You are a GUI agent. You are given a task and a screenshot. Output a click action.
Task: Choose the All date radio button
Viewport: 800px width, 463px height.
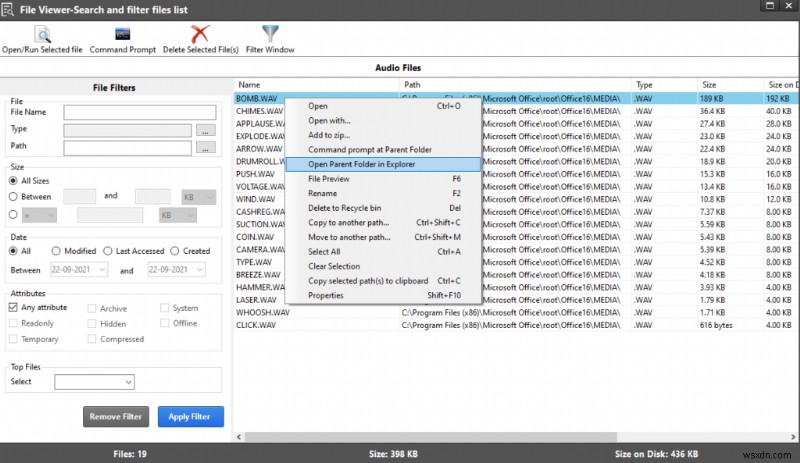tap(13, 251)
